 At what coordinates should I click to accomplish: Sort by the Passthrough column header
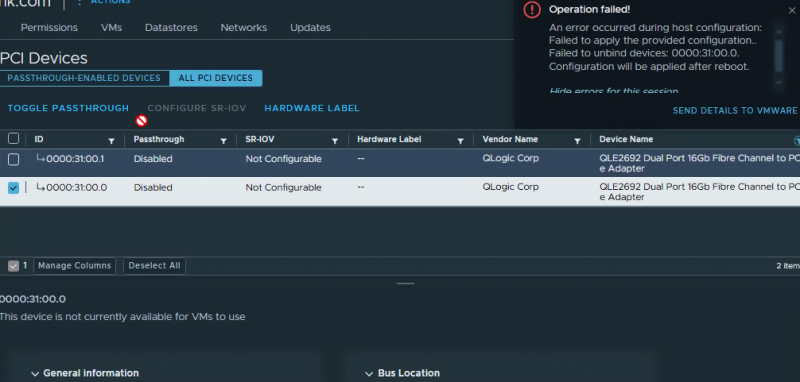(159, 139)
